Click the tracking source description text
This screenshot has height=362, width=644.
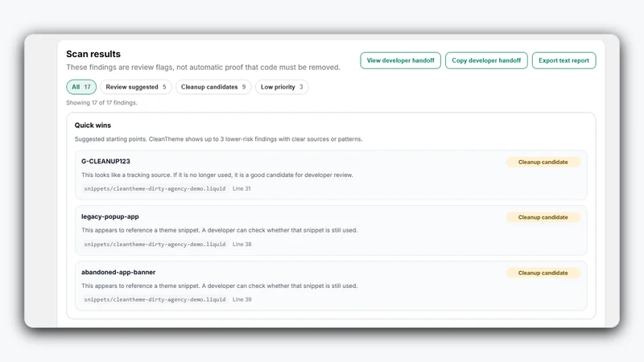[x=217, y=175]
